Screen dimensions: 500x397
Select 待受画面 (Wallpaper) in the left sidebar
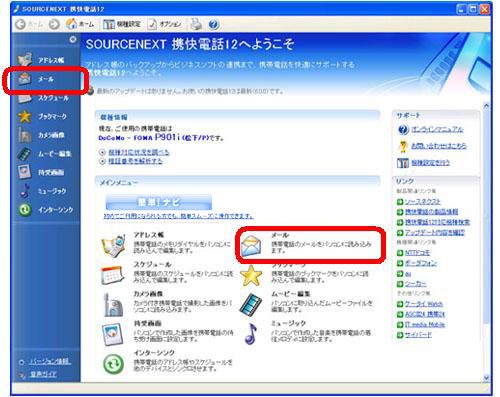(x=41, y=172)
